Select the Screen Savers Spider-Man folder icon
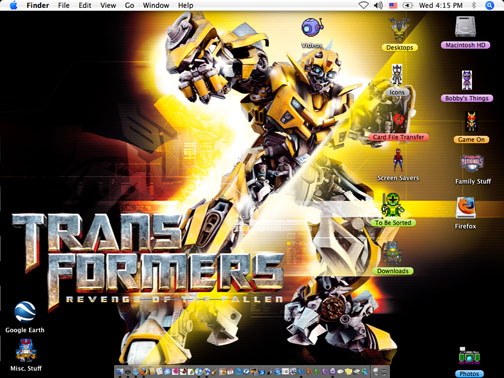The image size is (504, 378). click(397, 160)
